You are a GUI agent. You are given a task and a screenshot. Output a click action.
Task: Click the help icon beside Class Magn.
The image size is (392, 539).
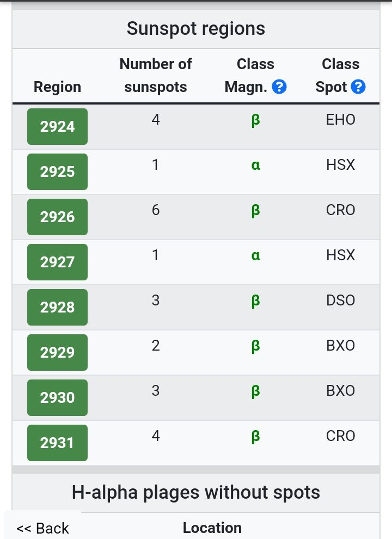click(x=279, y=87)
